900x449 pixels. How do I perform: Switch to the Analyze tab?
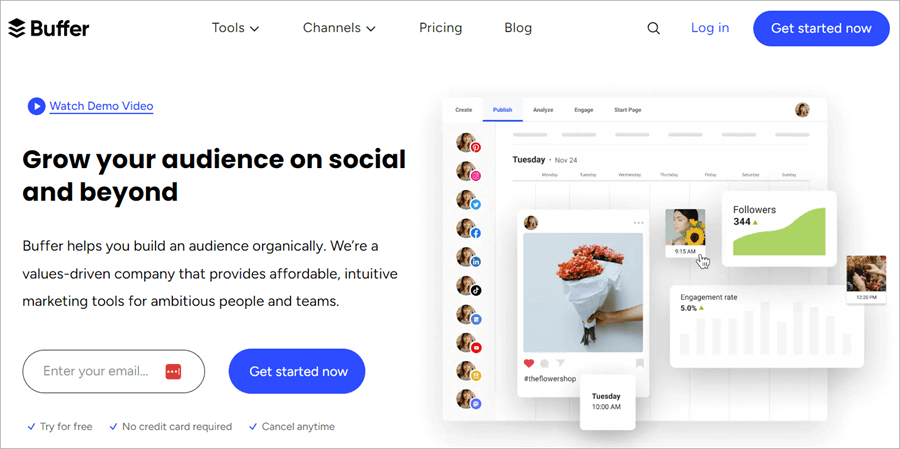tap(543, 110)
